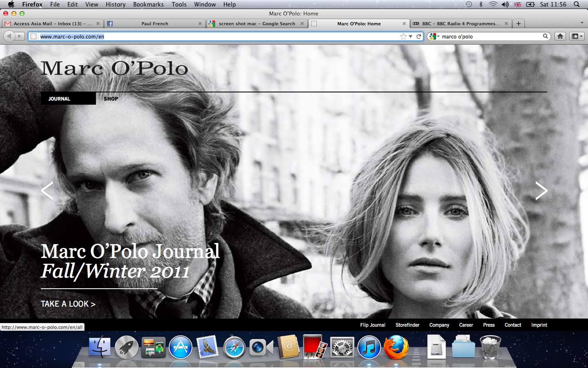Open System Preferences gear in Dock
Image resolution: width=588 pixels, height=368 pixels.
click(342, 347)
